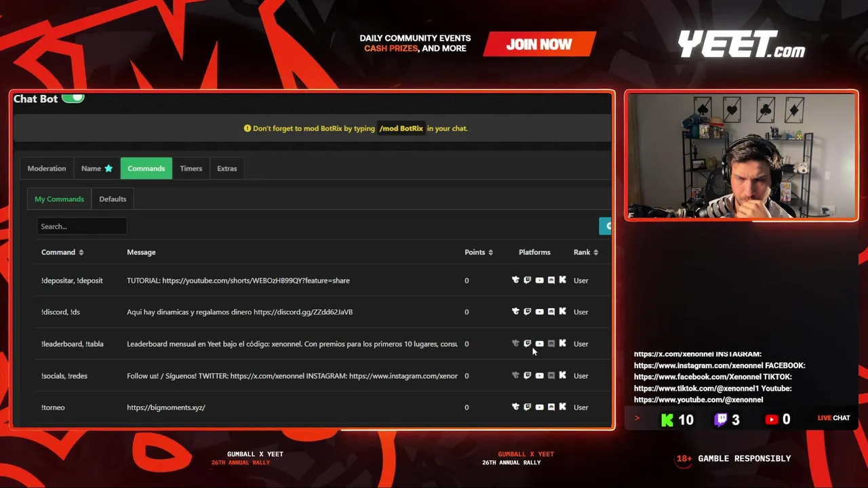Click the Discord icon in the !discord, !ds row

pyautogui.click(x=551, y=312)
